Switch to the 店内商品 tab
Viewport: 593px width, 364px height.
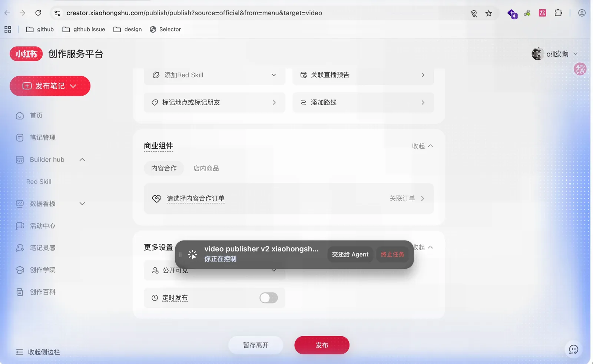pyautogui.click(x=206, y=168)
